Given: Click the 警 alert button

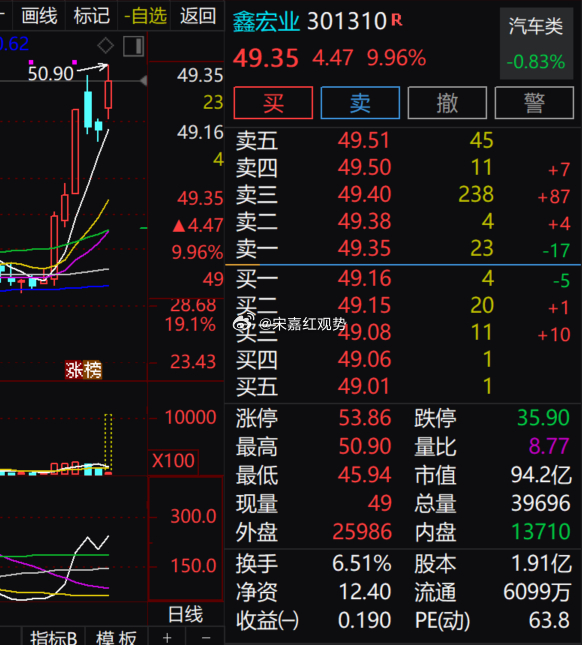Looking at the screenshot, I should tap(534, 103).
